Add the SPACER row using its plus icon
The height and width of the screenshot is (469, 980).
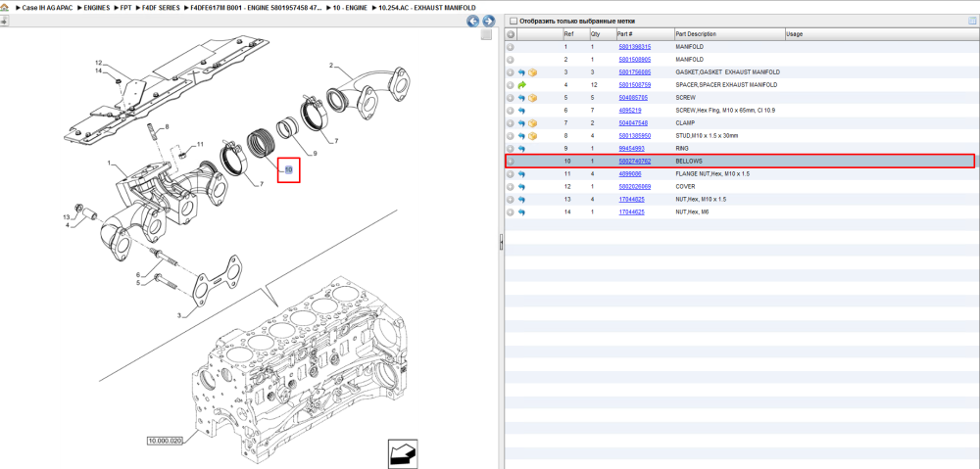click(511, 85)
